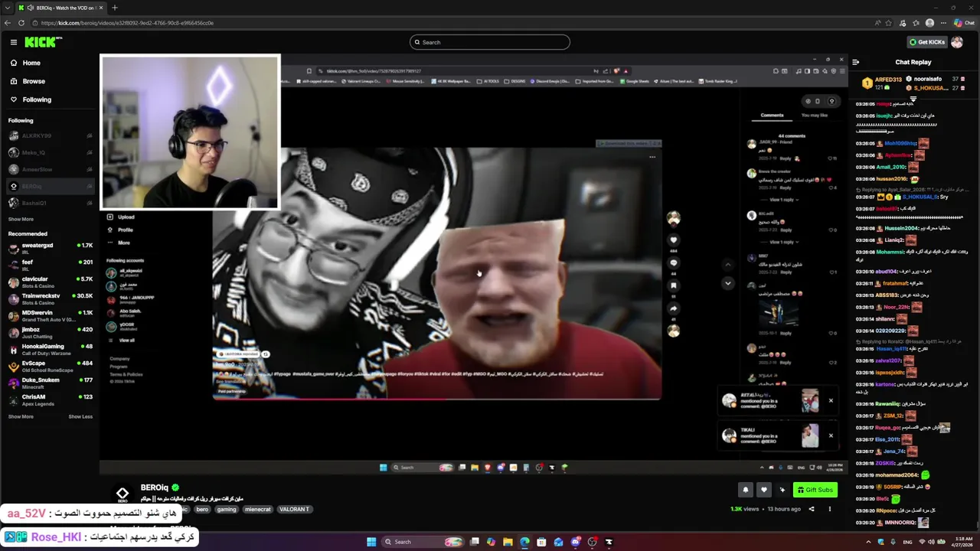Select the gaming tag

[226, 509]
